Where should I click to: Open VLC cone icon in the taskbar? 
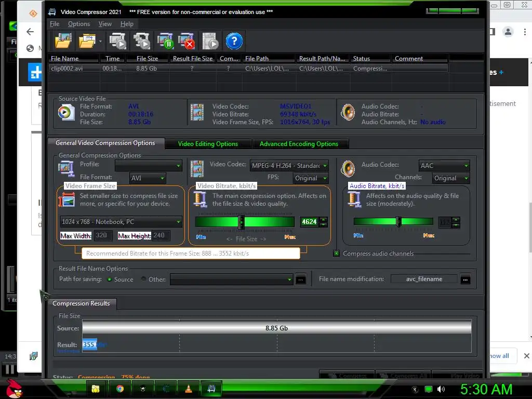188,389
